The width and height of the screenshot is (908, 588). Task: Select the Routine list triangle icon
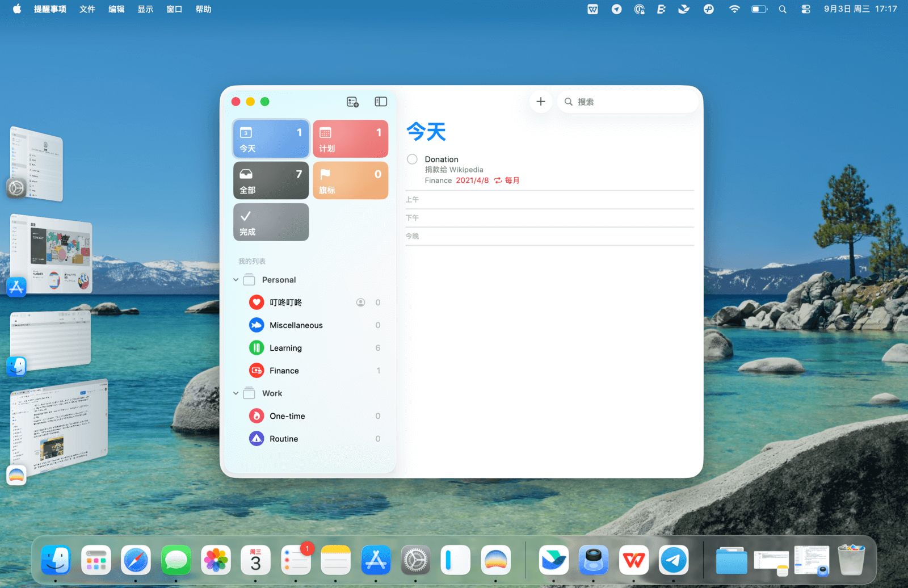click(x=257, y=439)
